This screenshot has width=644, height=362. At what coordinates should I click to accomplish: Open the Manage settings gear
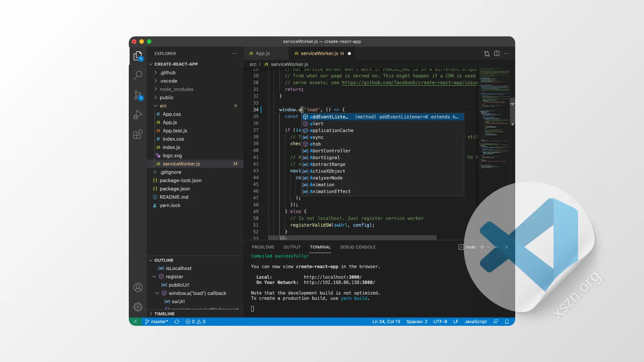click(x=138, y=307)
